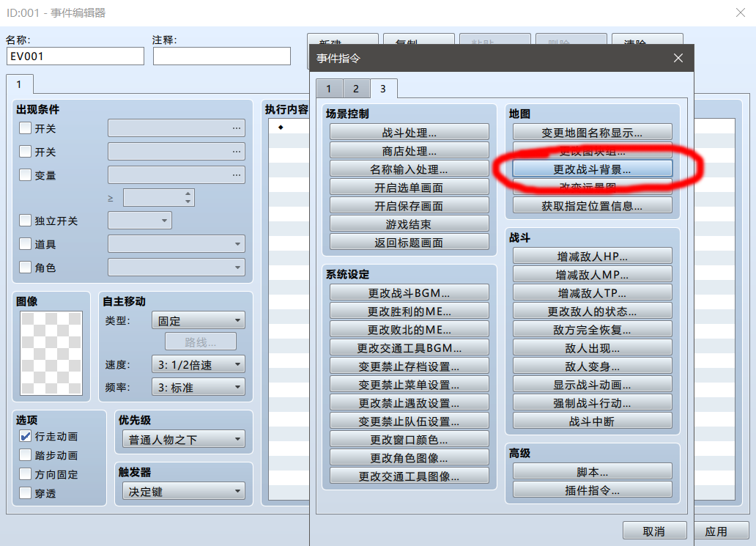Click 取消 to cancel
The height and width of the screenshot is (546, 756).
654,531
